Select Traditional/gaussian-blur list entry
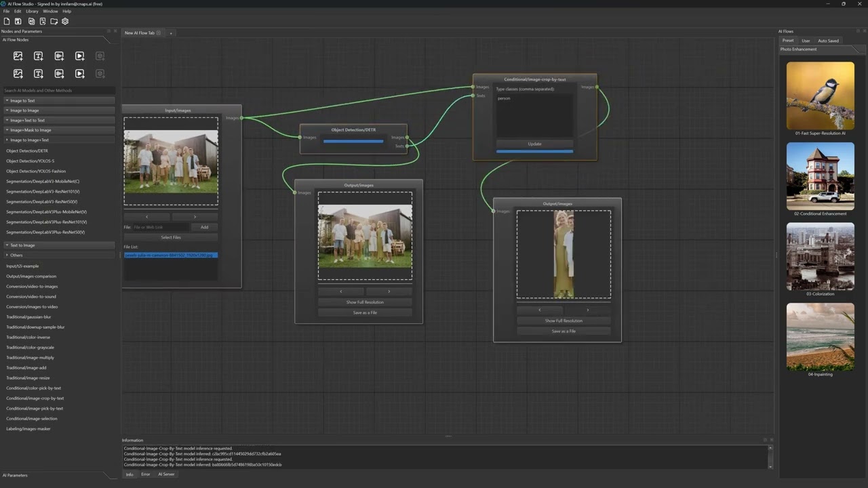The height and width of the screenshot is (488, 868). 28,317
